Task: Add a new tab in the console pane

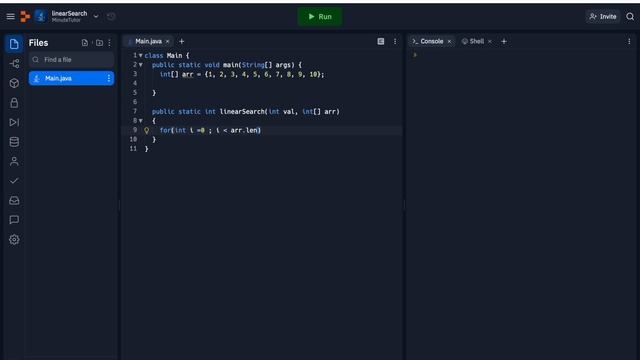Action: coord(504,41)
